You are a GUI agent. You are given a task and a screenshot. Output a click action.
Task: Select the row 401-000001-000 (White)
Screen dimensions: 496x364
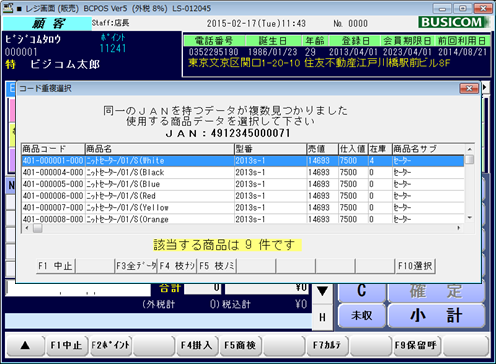[x=243, y=161]
